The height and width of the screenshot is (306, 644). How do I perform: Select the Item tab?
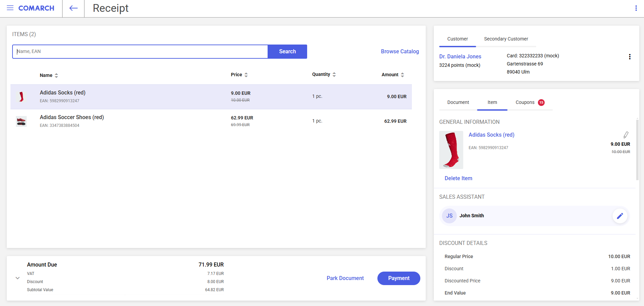492,102
